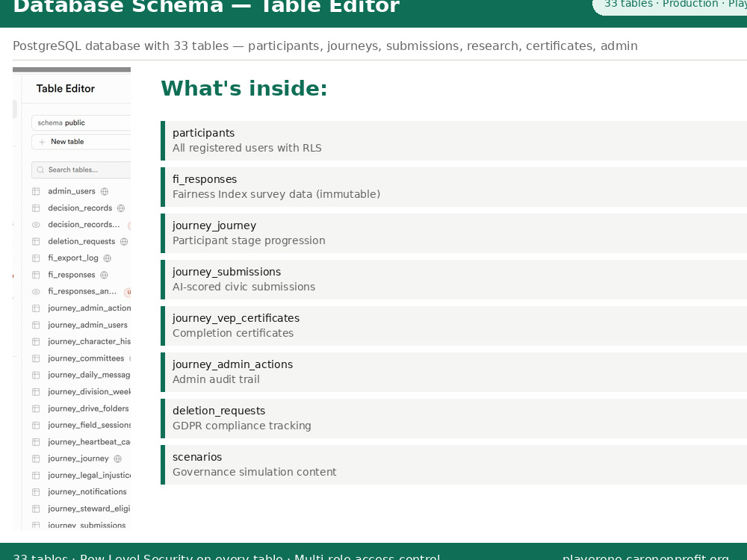Click the globe icon next to admin_users

pyautogui.click(x=105, y=191)
